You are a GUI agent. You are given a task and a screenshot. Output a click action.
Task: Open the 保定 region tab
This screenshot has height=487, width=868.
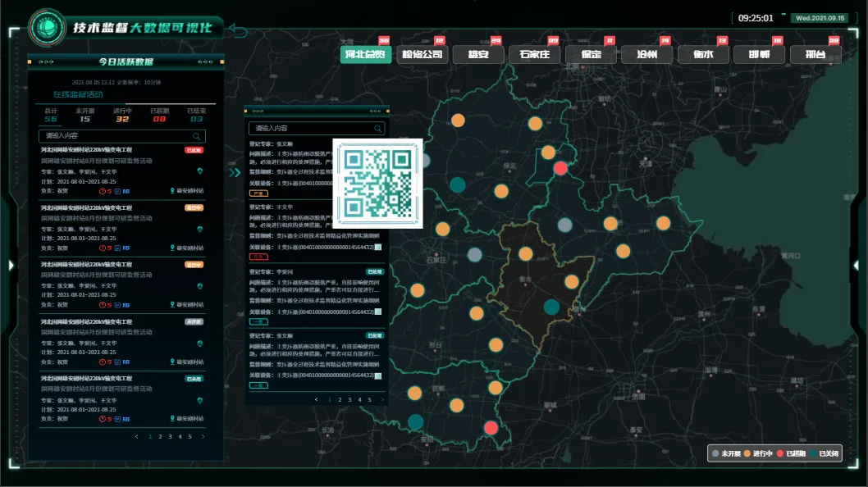coord(591,54)
